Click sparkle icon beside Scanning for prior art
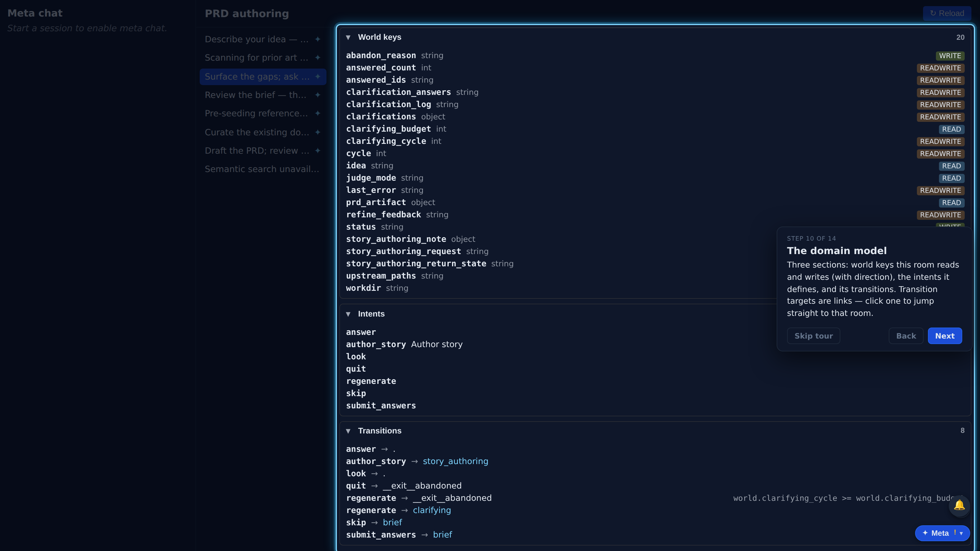The image size is (980, 551). (318, 58)
